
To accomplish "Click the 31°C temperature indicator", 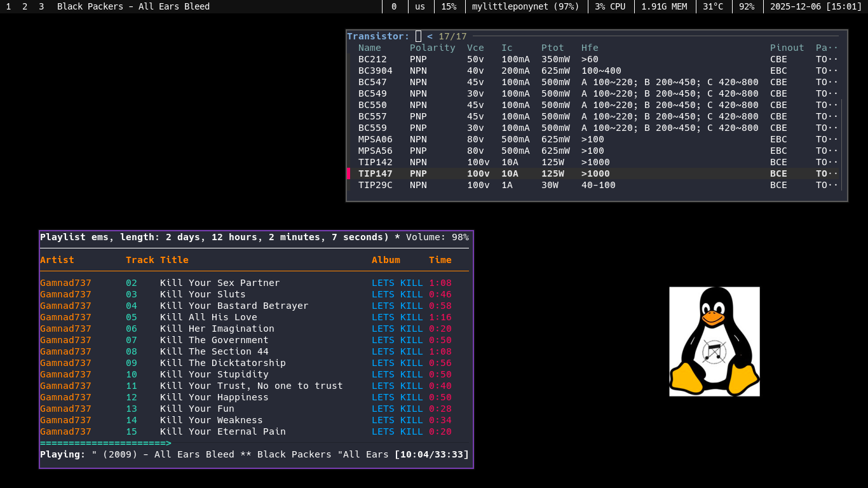I will click(713, 6).
